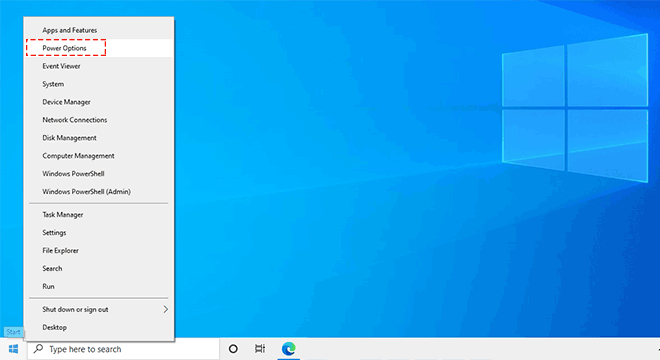
Task: Open Event Viewer
Action: click(x=99, y=66)
